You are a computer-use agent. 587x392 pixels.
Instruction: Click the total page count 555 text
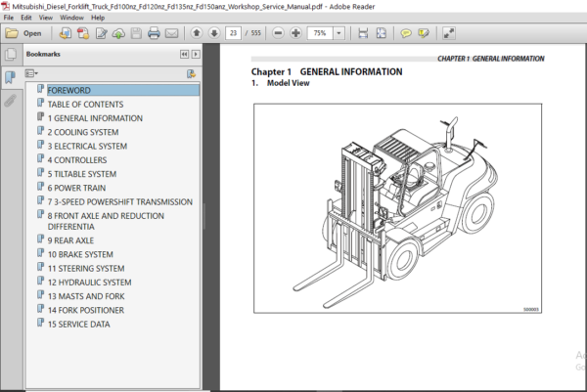[x=256, y=33]
